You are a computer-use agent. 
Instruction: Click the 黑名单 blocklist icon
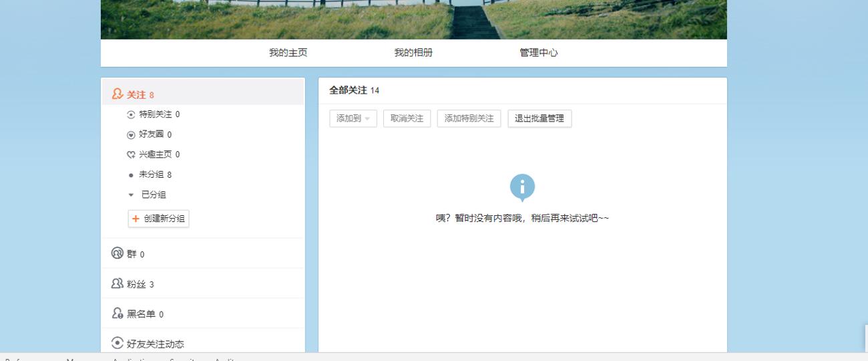pyautogui.click(x=118, y=314)
